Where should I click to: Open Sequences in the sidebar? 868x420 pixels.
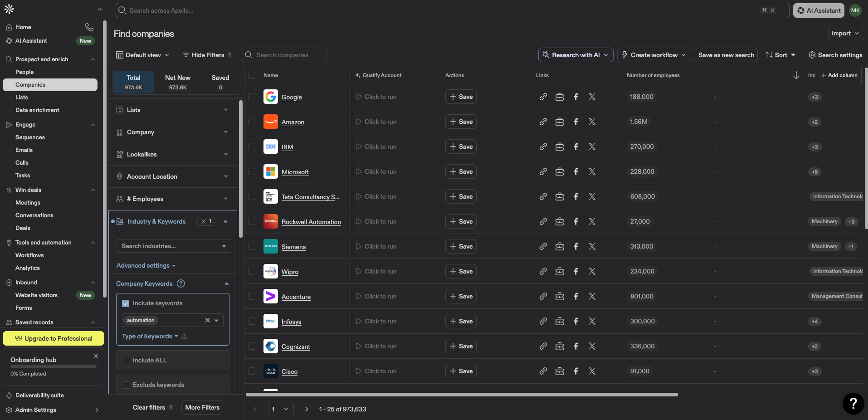click(30, 137)
